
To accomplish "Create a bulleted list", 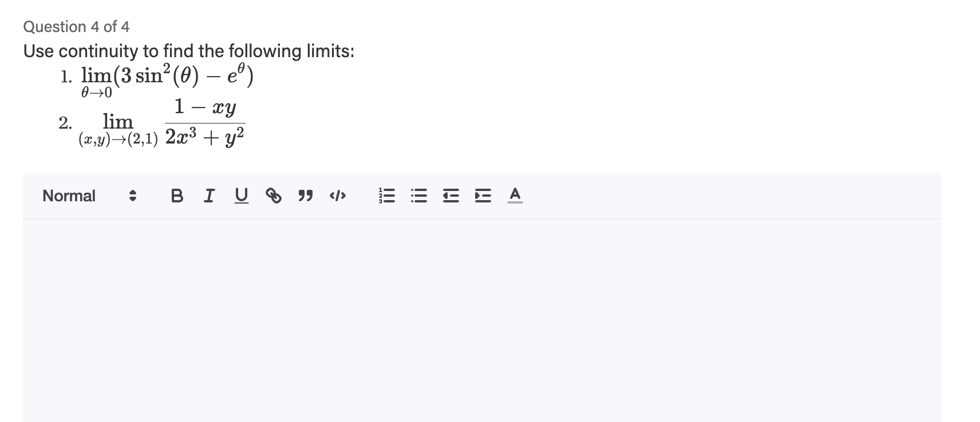I will [x=418, y=196].
